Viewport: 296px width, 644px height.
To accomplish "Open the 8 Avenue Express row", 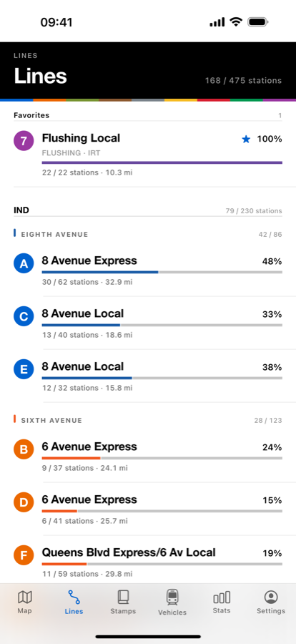I will pos(148,270).
